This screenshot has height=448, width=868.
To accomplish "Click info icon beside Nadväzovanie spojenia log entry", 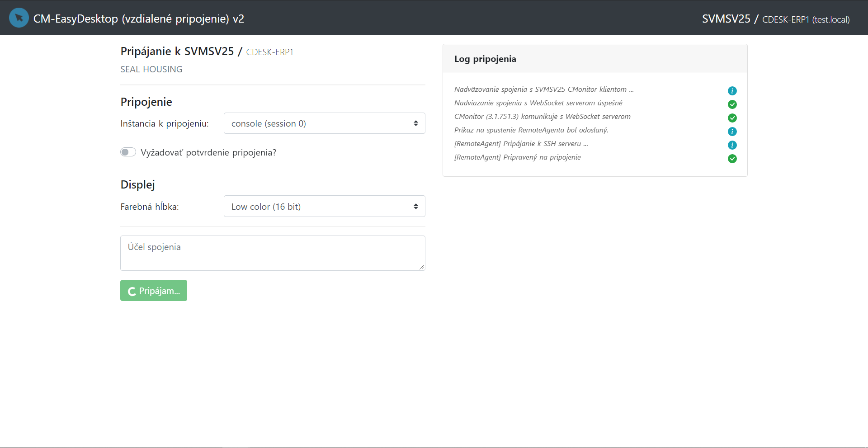I will 732,91.
